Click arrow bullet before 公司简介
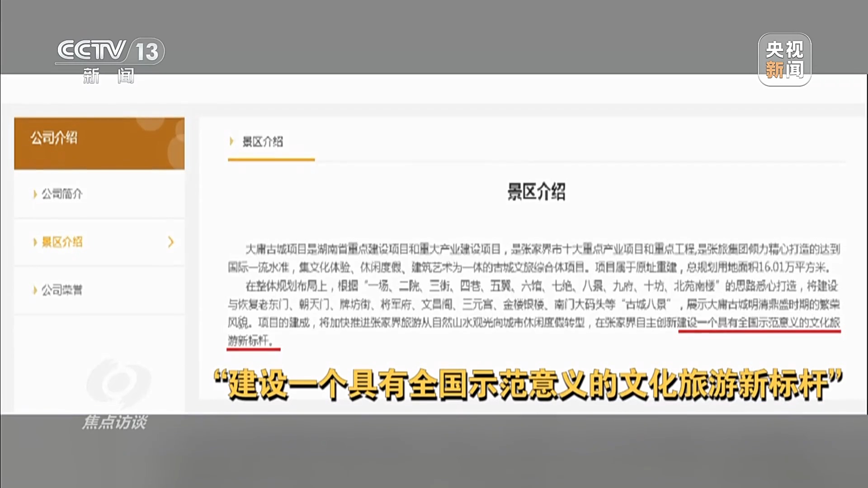 click(35, 194)
